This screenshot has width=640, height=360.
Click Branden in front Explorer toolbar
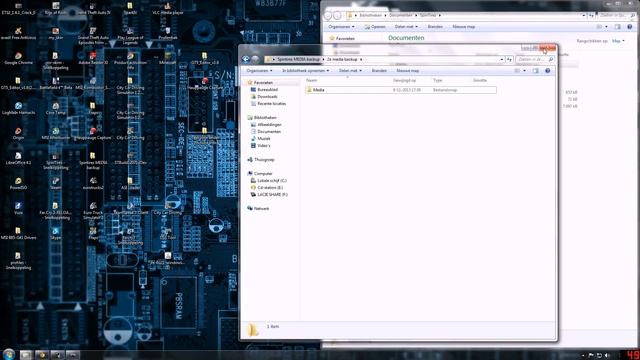[379, 71]
